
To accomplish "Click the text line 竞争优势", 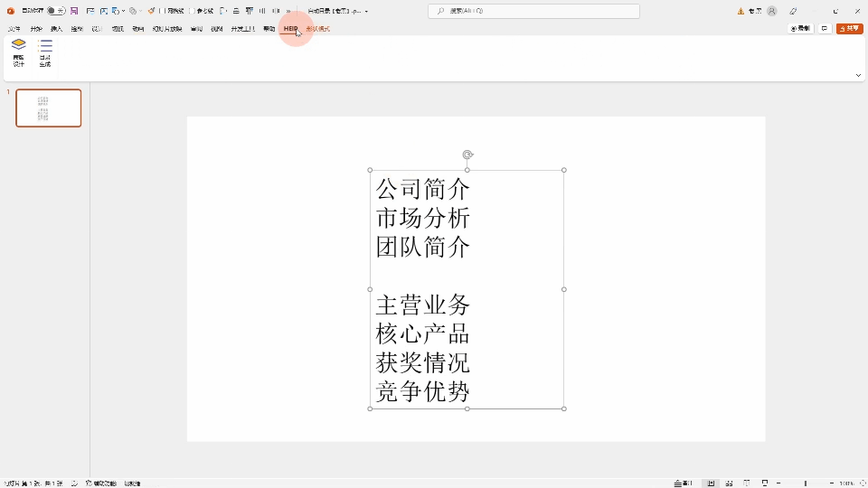I will point(423,391).
